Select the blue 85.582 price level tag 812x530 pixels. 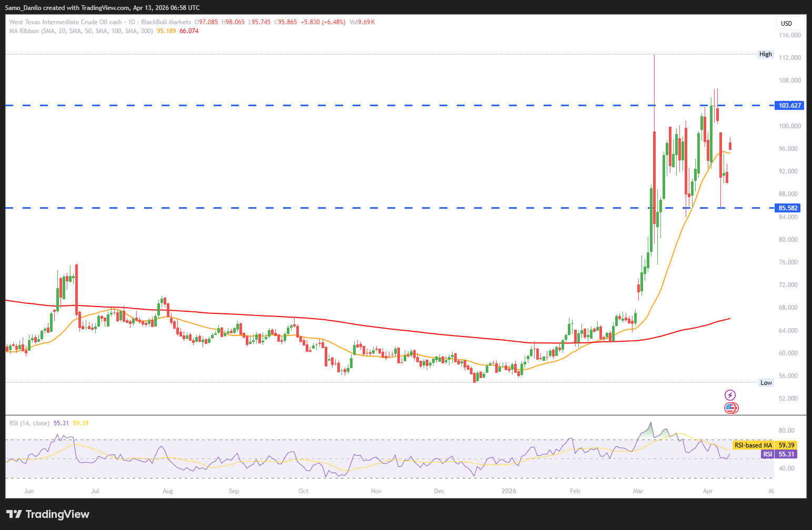click(x=788, y=208)
